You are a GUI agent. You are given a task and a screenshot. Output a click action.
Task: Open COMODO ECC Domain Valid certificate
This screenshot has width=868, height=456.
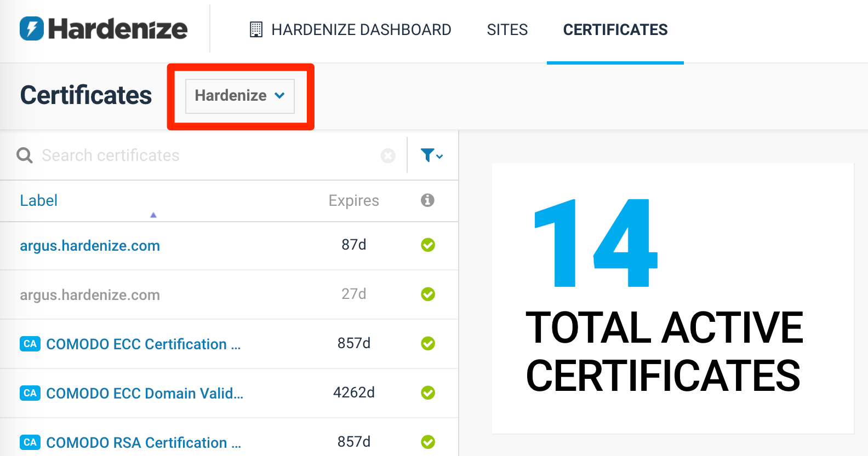(x=145, y=393)
